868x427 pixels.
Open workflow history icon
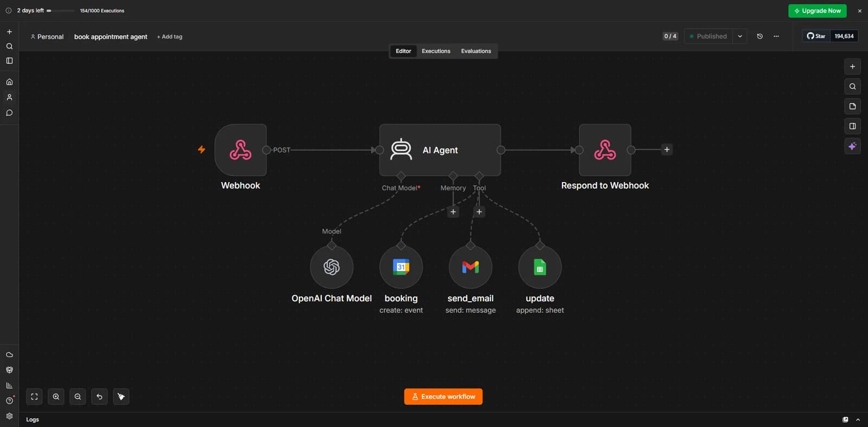[x=759, y=36]
